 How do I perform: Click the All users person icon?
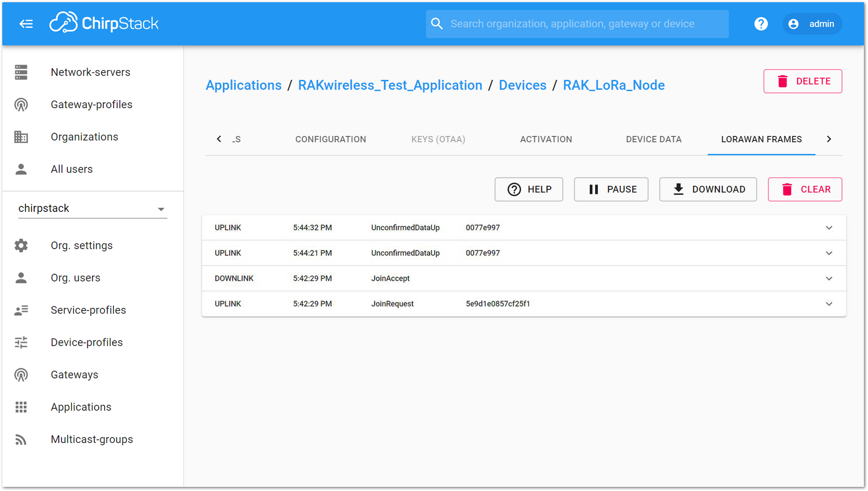21,169
